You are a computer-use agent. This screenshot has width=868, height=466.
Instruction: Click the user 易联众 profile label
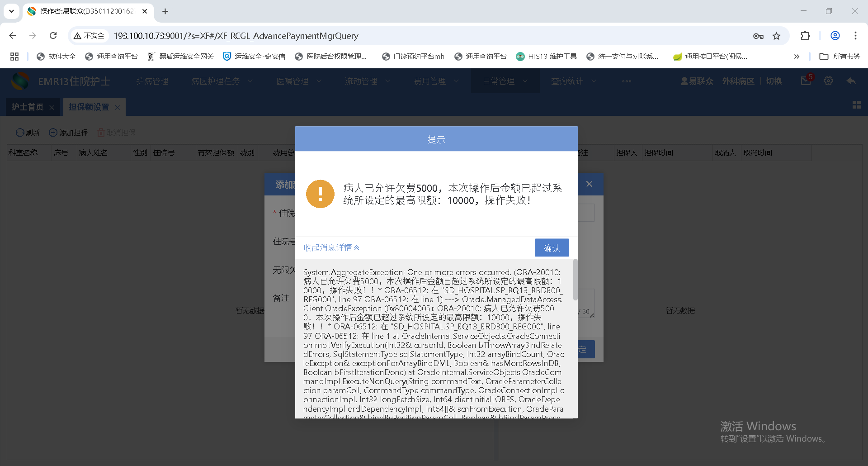697,81
